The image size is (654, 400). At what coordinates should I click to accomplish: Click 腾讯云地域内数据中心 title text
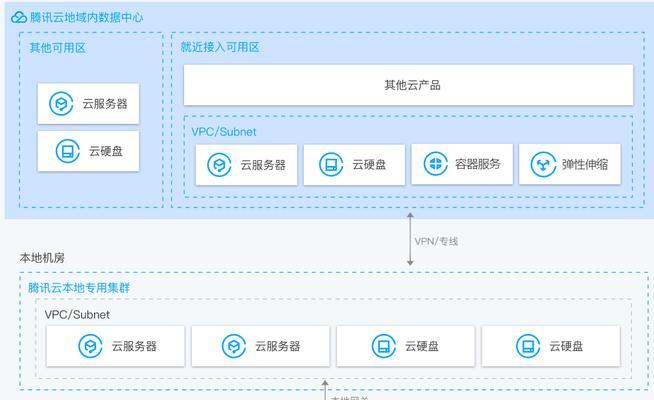(86, 18)
